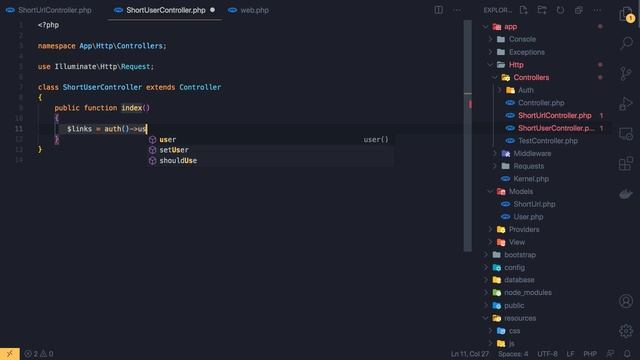Open editor more actions ellipsis
Screen dimensions: 640x360
point(457,10)
